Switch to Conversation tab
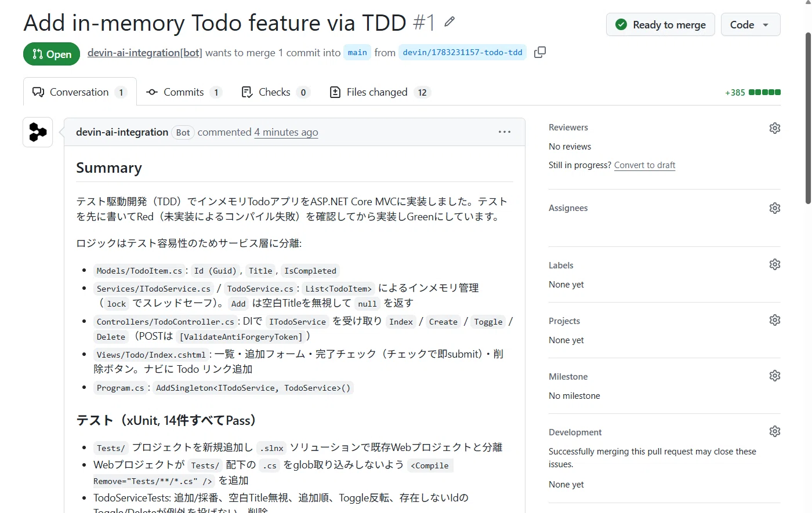 (x=80, y=92)
